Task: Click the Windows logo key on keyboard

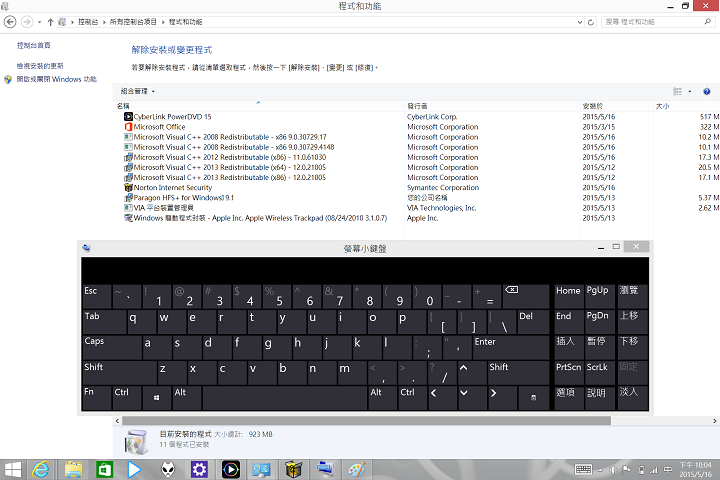Action: [156, 398]
